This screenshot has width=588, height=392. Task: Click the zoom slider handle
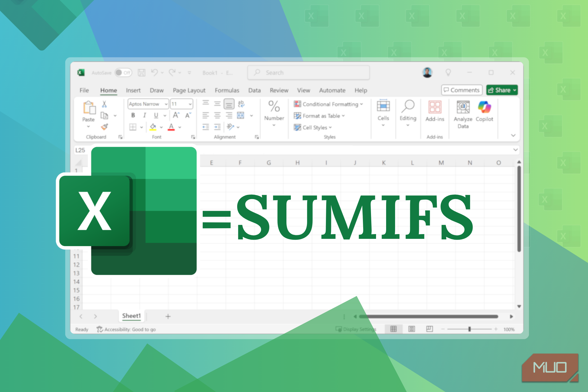point(470,329)
